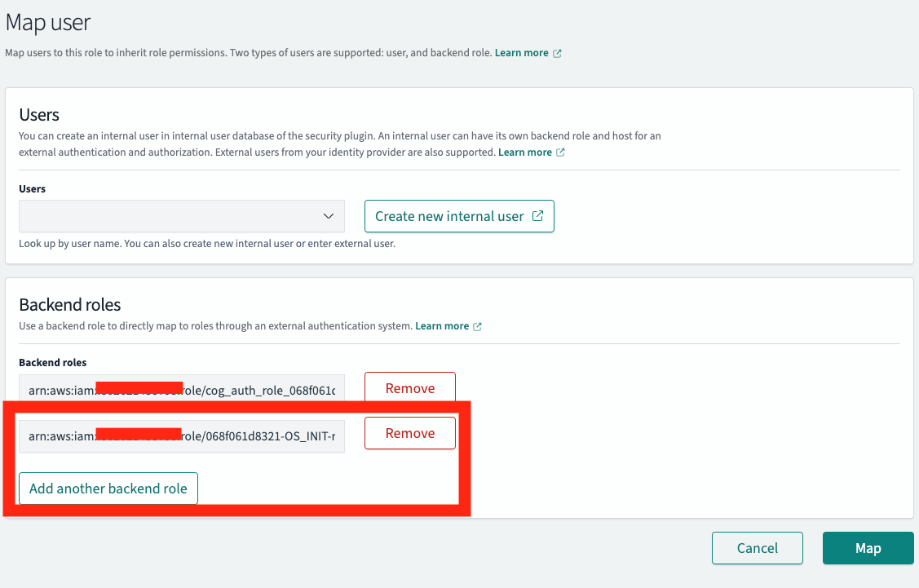Click external-link icon beside top Learn more
The image size is (919, 588).
558,52
